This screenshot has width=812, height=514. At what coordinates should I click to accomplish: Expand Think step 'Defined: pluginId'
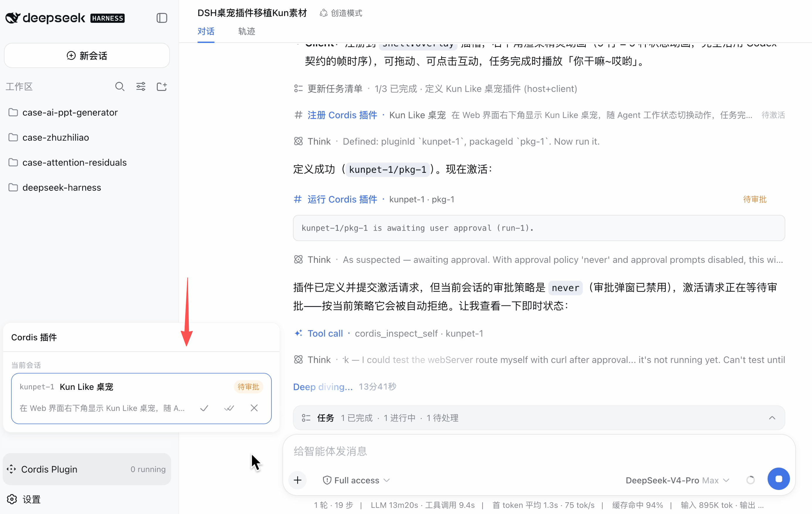tap(446, 141)
